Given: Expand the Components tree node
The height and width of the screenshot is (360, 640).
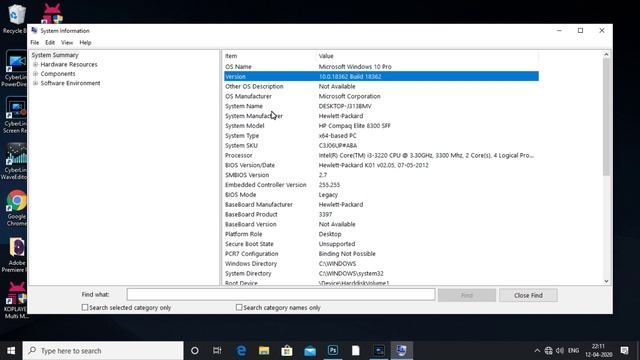Looking at the screenshot, I should (x=36, y=74).
